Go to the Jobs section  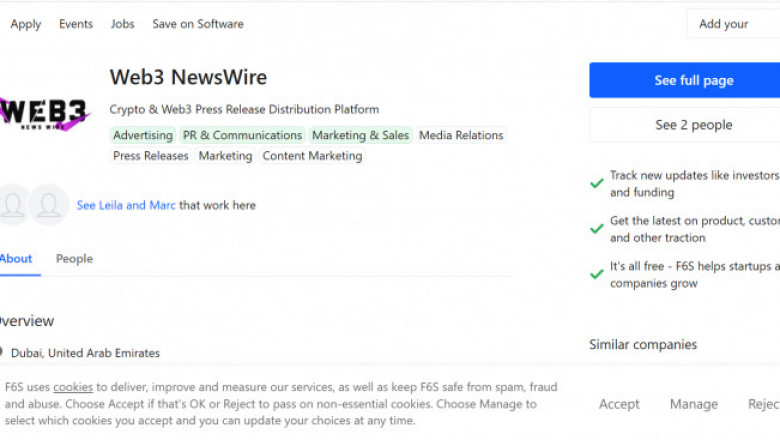click(x=122, y=24)
